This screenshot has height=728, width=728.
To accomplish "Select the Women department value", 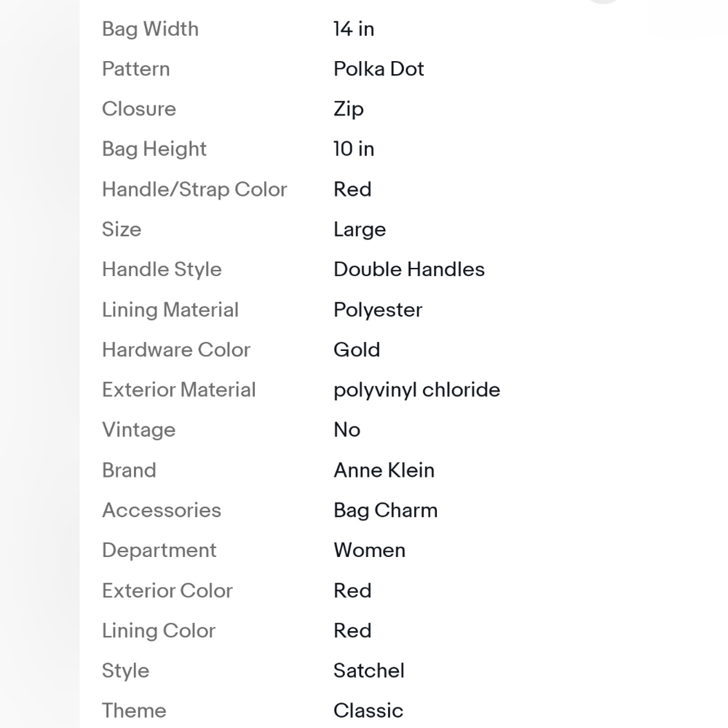I will 369,550.
